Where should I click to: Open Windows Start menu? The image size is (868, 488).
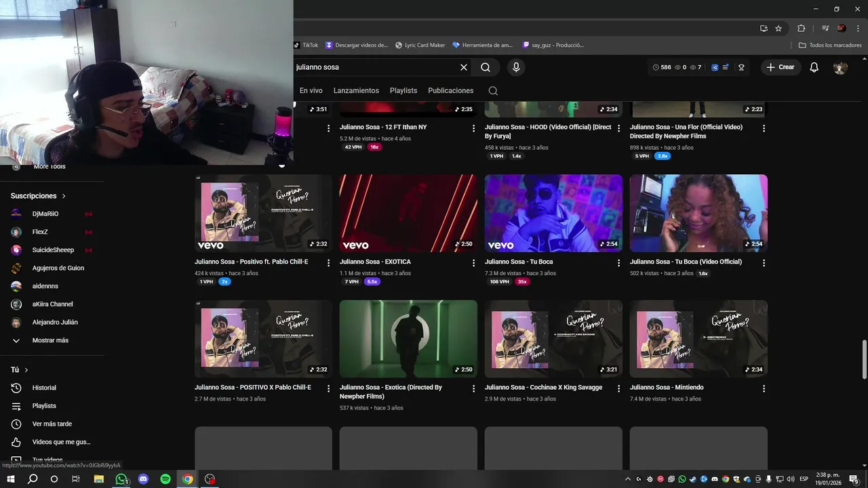pos(11,479)
